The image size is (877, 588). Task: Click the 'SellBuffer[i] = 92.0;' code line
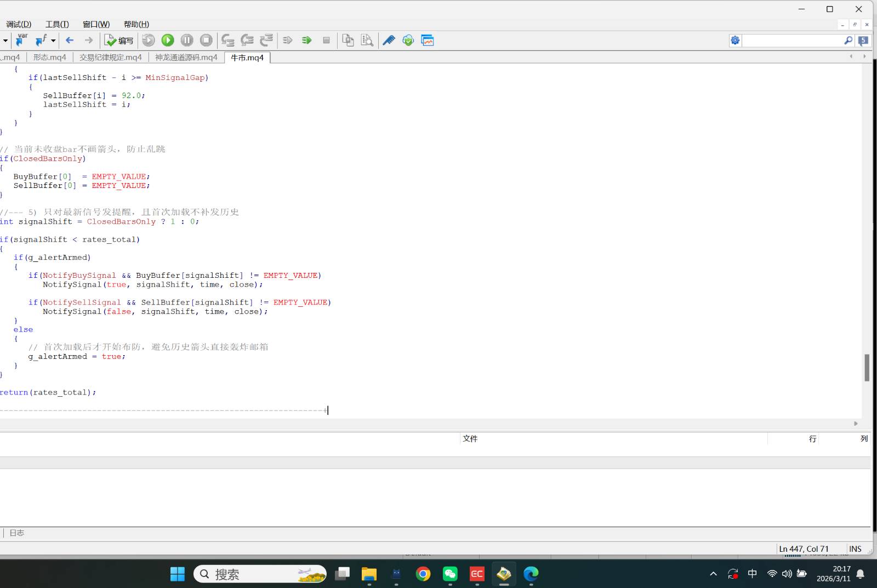coord(94,95)
